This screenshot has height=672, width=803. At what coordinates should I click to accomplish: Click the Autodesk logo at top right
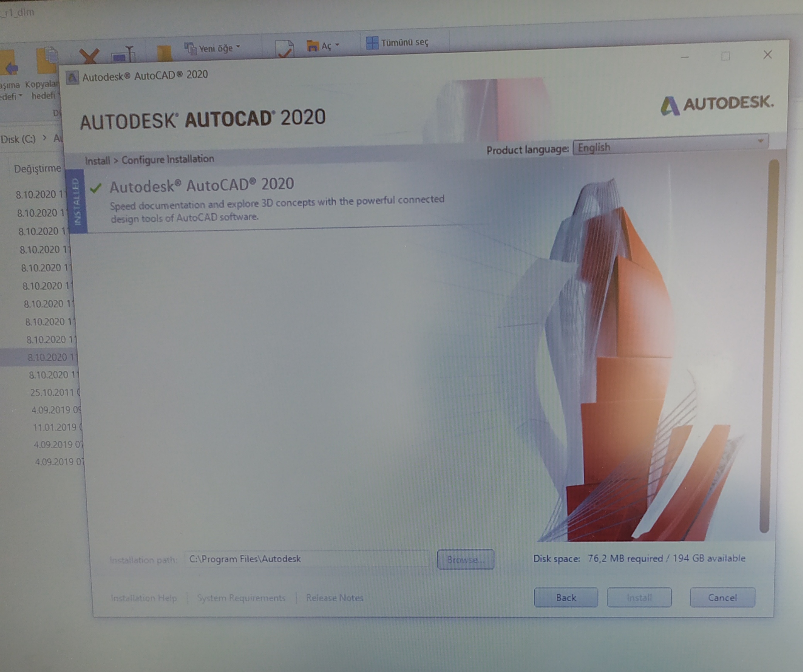(x=717, y=104)
